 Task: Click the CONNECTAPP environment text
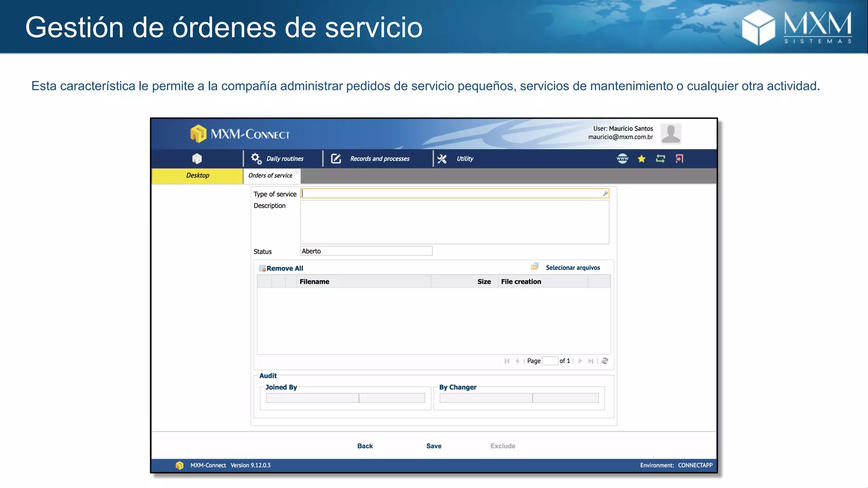click(695, 465)
